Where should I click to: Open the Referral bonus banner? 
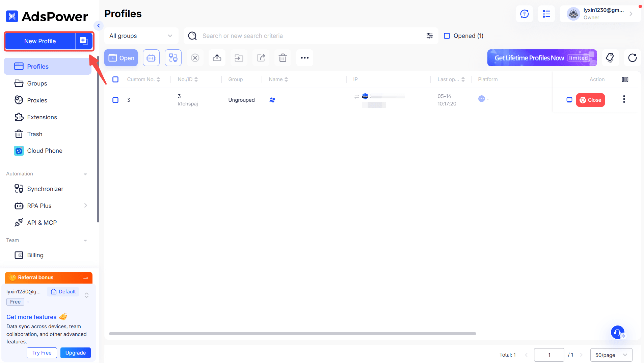[49, 277]
